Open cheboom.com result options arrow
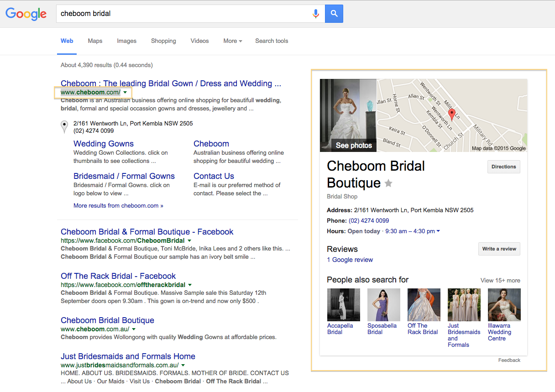Viewport: 555px width, 392px height. tap(125, 93)
